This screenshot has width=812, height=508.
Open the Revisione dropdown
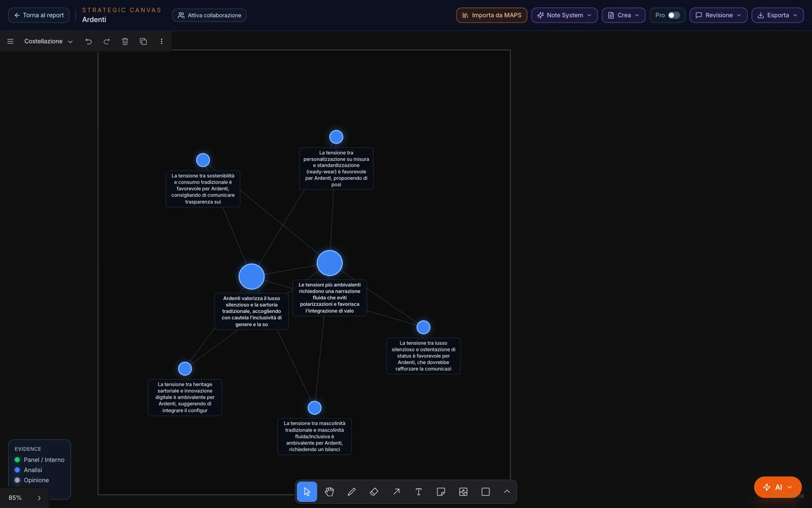click(718, 15)
